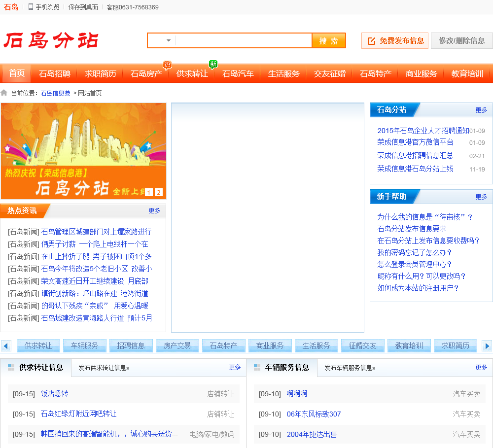Click the 保存到桌面 link
The image size is (493, 448).
click(x=83, y=7)
